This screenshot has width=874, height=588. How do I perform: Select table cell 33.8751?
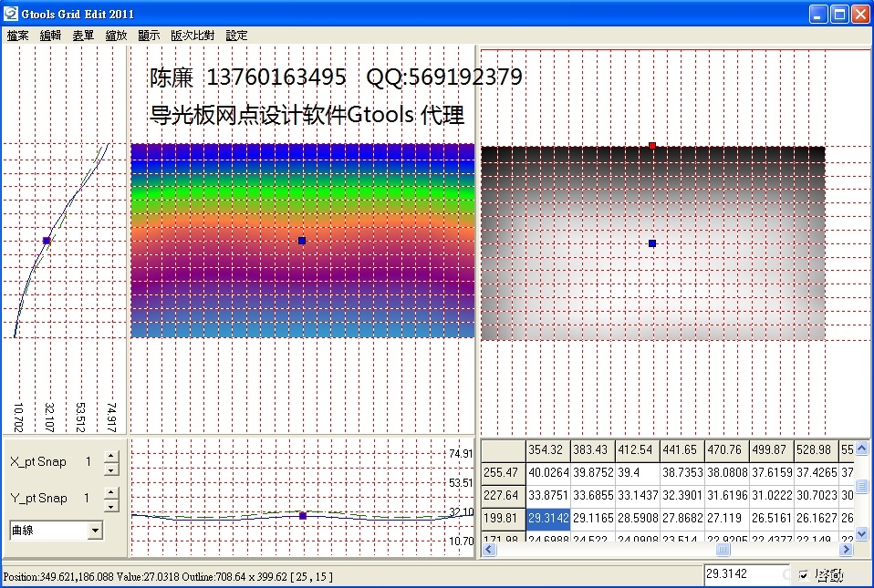tap(548, 496)
